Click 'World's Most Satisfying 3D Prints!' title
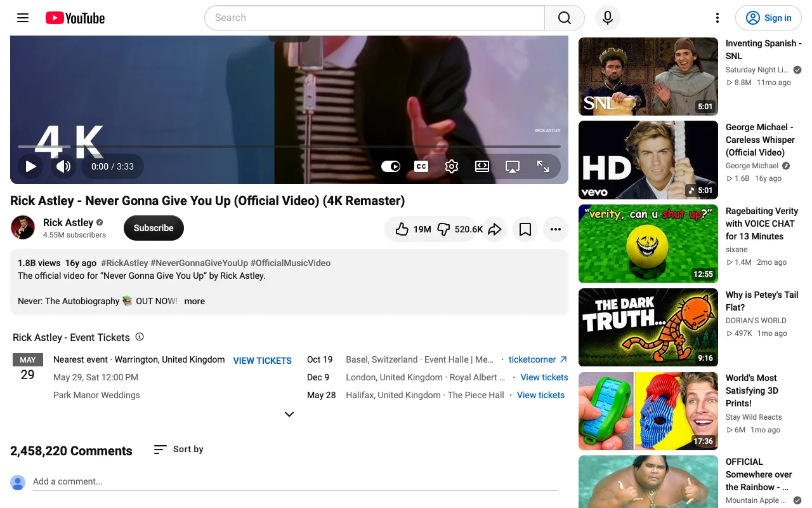The image size is (812, 508). coord(752,391)
